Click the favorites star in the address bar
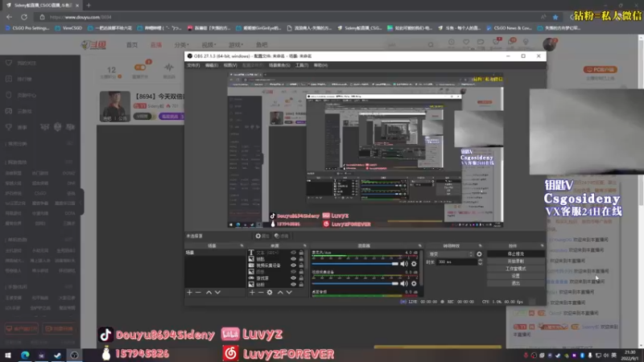Viewport: 644px width, 362px height. point(555,17)
